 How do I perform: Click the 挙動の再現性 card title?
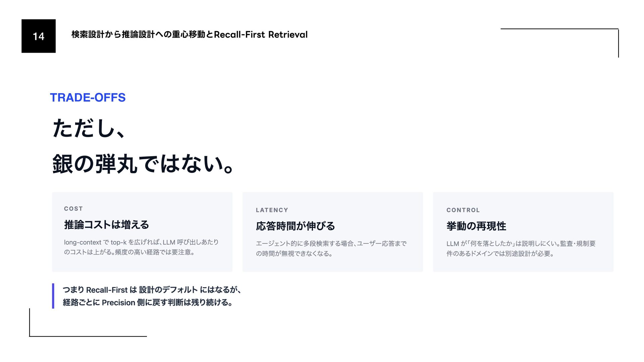click(x=476, y=226)
